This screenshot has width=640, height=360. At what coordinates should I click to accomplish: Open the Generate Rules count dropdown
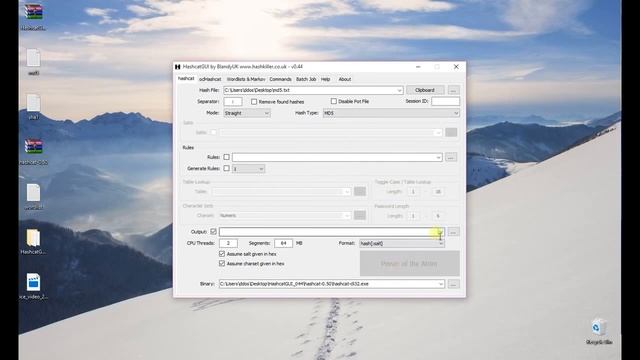[248, 169]
